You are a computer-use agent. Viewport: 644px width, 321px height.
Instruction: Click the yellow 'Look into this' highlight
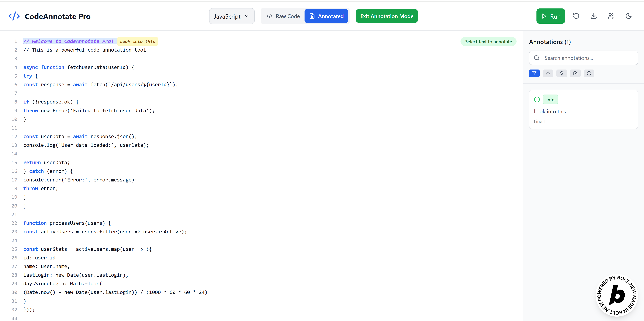138,42
